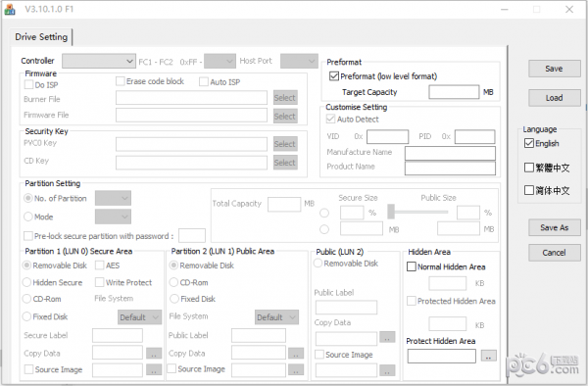Open Partition 1 File System dropdown
The width and height of the screenshot is (588, 386).
coord(139,317)
